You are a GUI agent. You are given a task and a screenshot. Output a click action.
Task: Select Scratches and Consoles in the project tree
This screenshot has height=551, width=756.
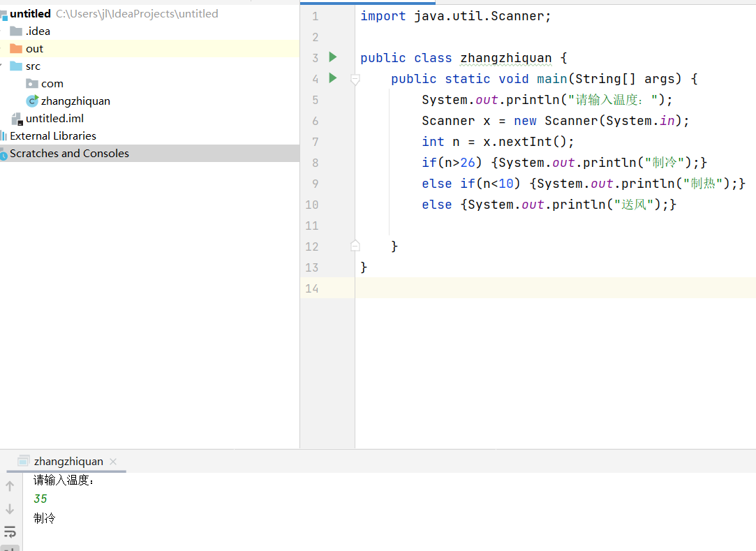point(69,154)
